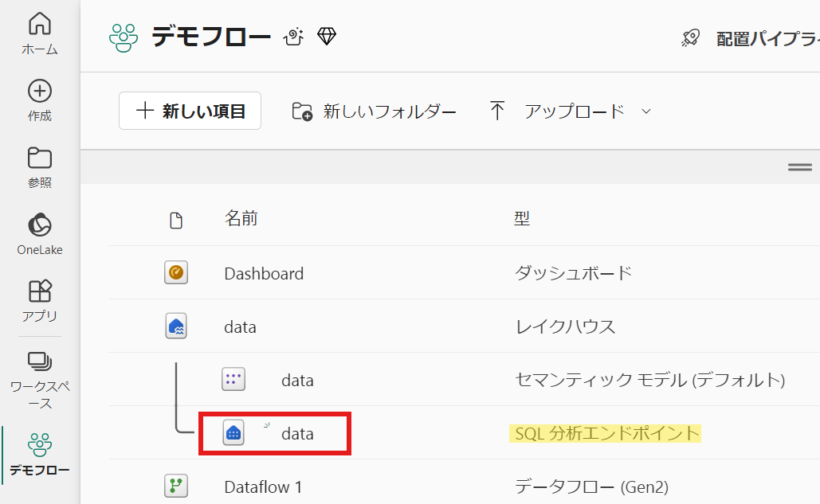
Task: Expand the アップロード dropdown chevron
Action: (646, 111)
